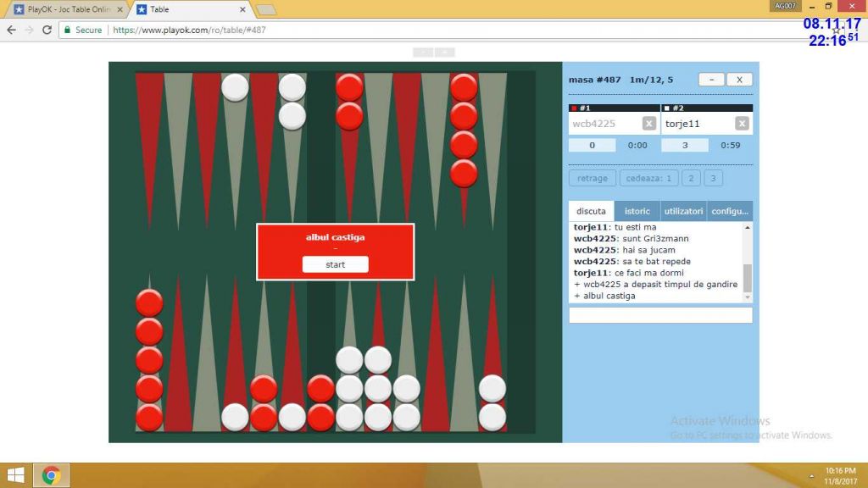Screen dimensions: 868x488
Task: Open the configurare tab
Action: (730, 212)
